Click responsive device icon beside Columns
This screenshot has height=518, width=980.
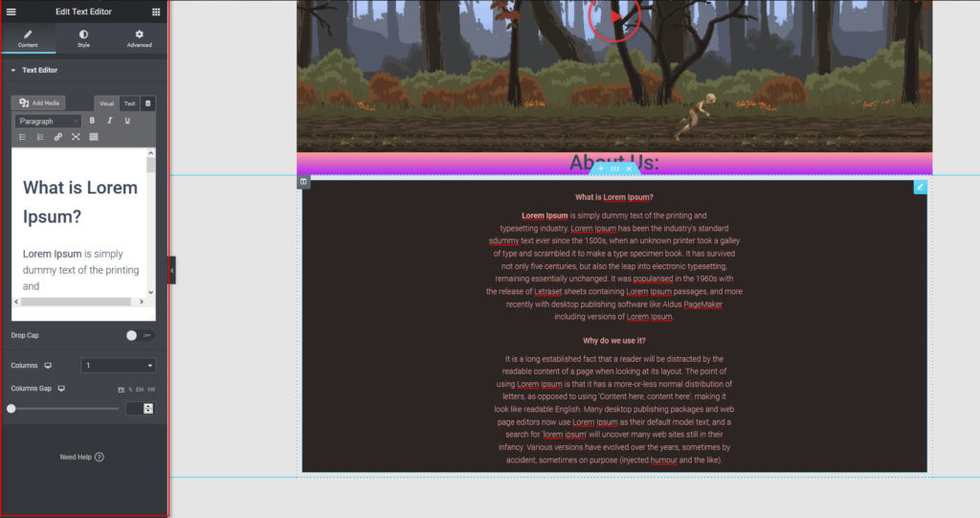coord(48,366)
